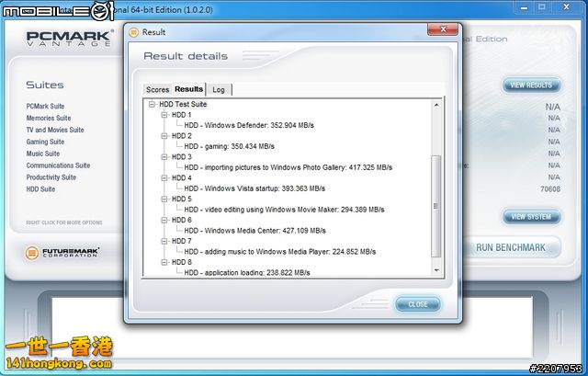
Task: Click the Result dialog title icon
Action: [134, 32]
